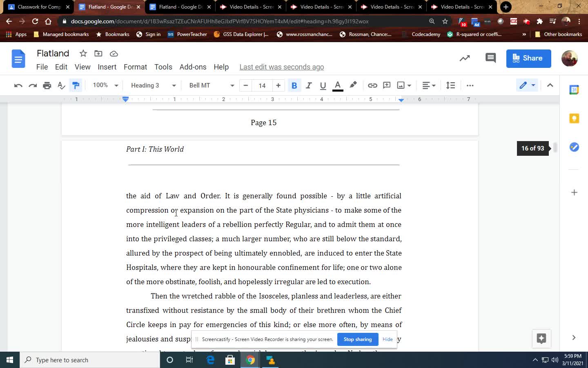Image resolution: width=588 pixels, height=368 pixels.
Task: Click the Undo icon in toolbar
Action: tap(18, 85)
